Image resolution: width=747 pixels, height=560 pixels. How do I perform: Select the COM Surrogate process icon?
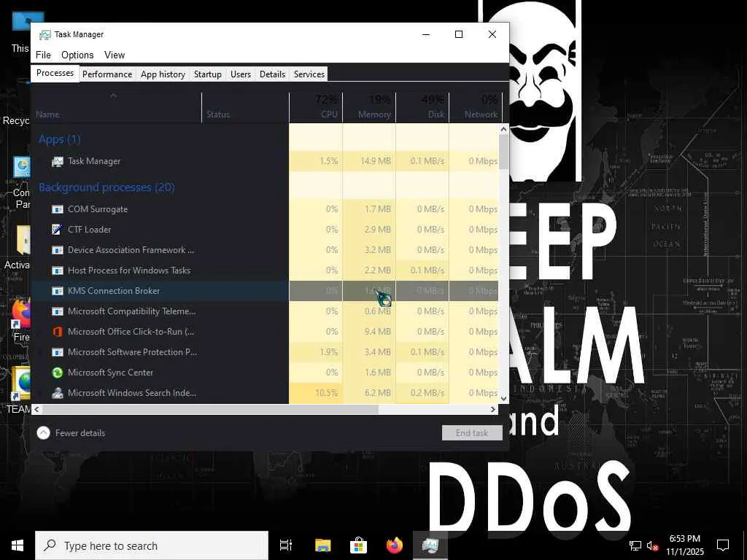tap(57, 209)
